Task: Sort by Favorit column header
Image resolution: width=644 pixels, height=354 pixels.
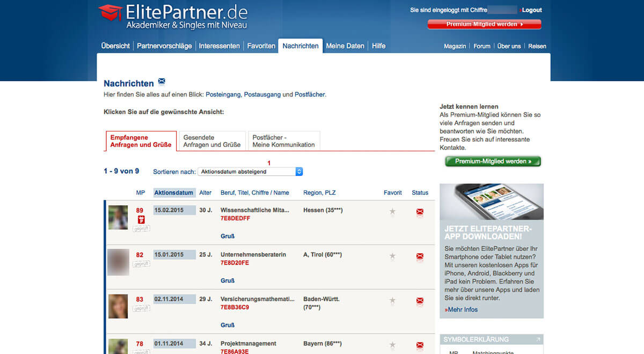Action: coord(393,193)
